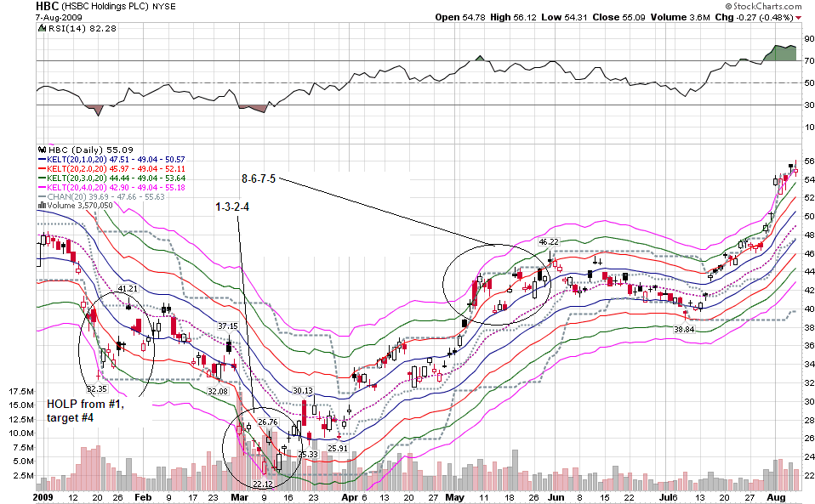The image size is (815, 504).
Task: Click the (HSBC Holdings PLC) company name
Action: 105,7
